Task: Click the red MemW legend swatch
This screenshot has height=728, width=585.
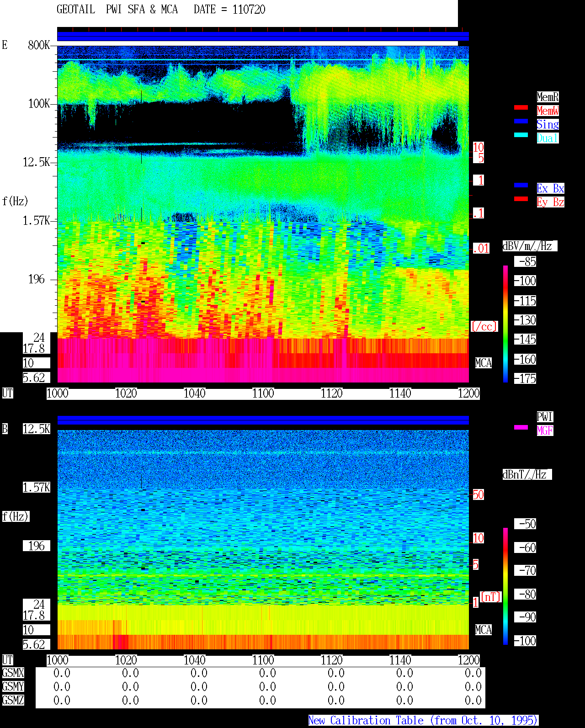Action: coord(521,108)
